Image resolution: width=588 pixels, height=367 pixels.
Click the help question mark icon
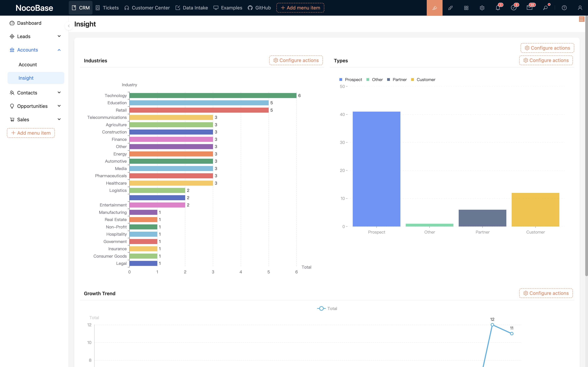coord(564,8)
